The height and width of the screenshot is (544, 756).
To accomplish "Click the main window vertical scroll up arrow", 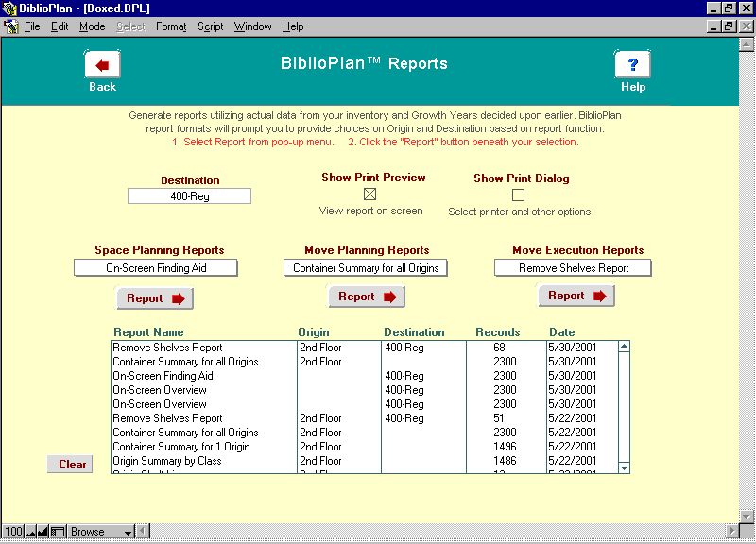I will pos(746,44).
